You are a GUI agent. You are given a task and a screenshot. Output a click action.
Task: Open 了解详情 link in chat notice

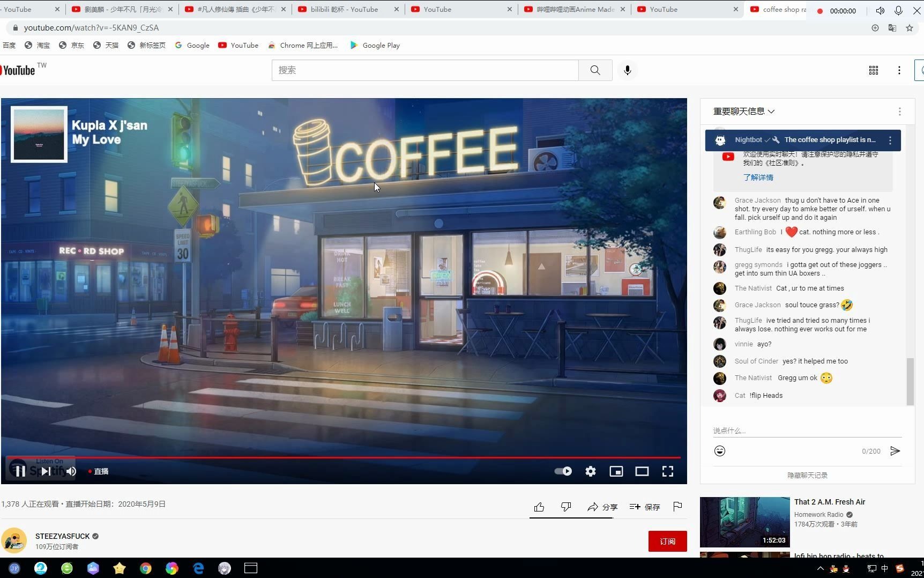758,177
